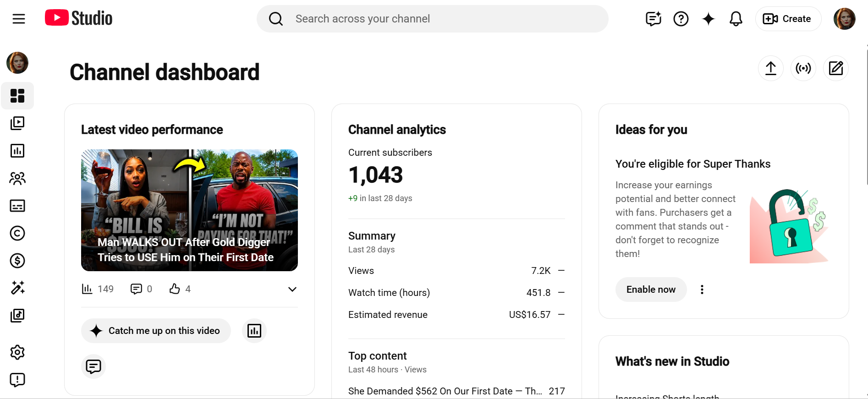Select the Dashboard sidebar icon

coord(17,96)
